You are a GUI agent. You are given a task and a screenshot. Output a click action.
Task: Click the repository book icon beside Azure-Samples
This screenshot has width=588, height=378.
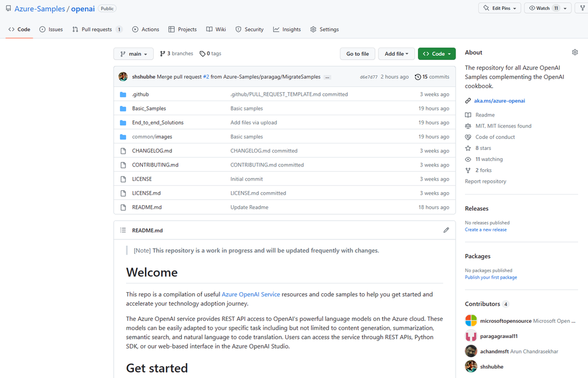pyautogui.click(x=8, y=8)
